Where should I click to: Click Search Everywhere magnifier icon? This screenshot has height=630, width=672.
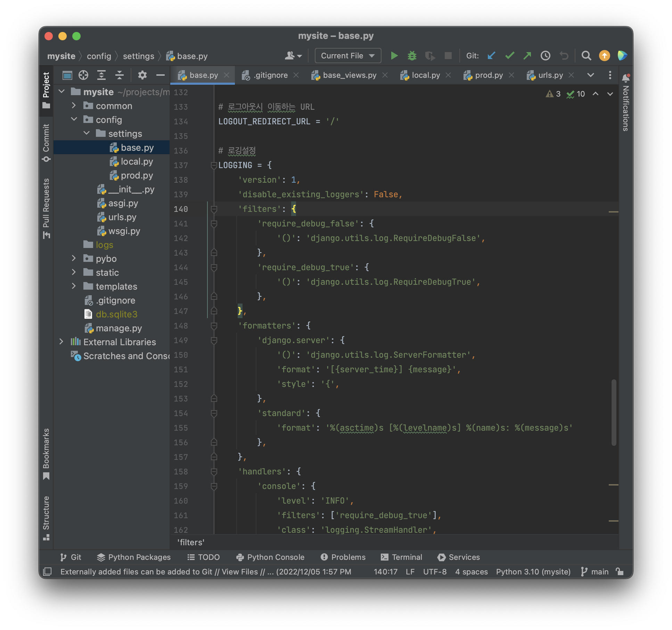pos(586,56)
